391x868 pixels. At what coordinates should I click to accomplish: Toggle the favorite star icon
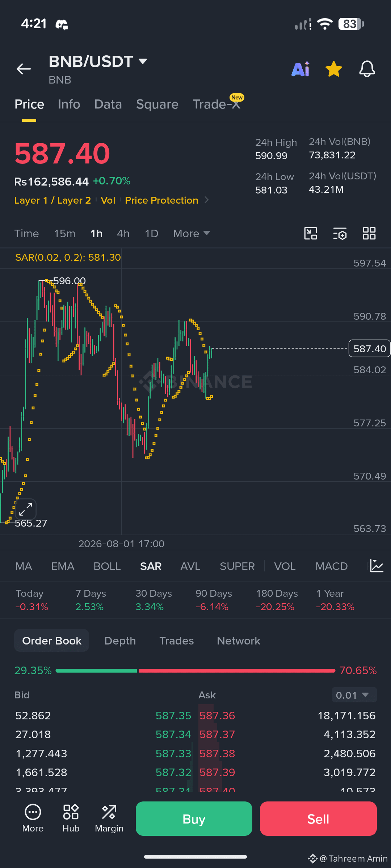point(333,69)
